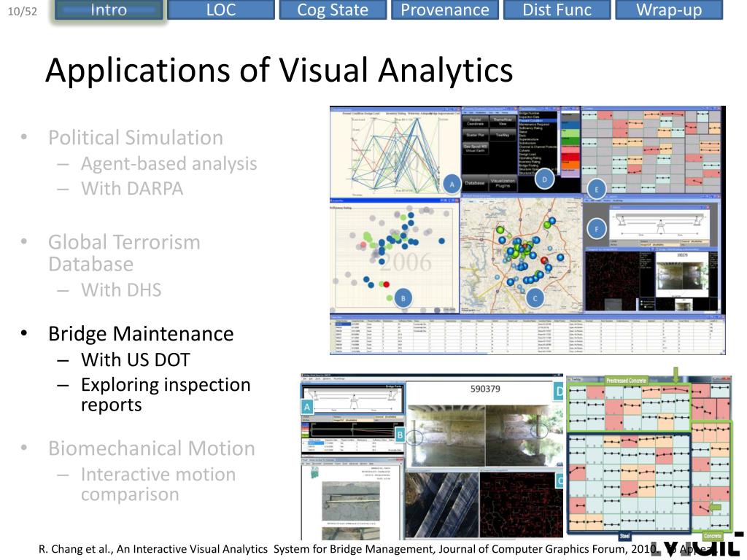Viewport: 747px width, 560px height.
Task: Click the R. Chang et al. citation
Action: pyautogui.click(x=376, y=549)
